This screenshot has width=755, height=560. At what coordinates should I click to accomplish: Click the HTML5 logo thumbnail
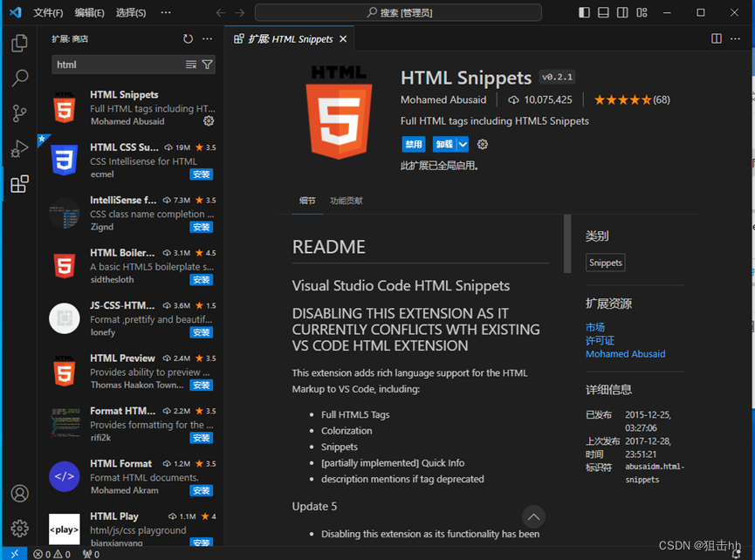coord(339,113)
